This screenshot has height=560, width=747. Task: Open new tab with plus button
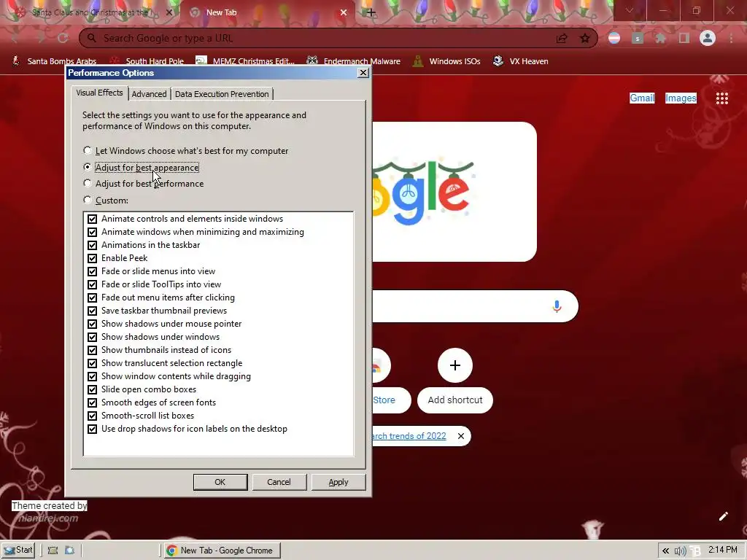click(371, 13)
